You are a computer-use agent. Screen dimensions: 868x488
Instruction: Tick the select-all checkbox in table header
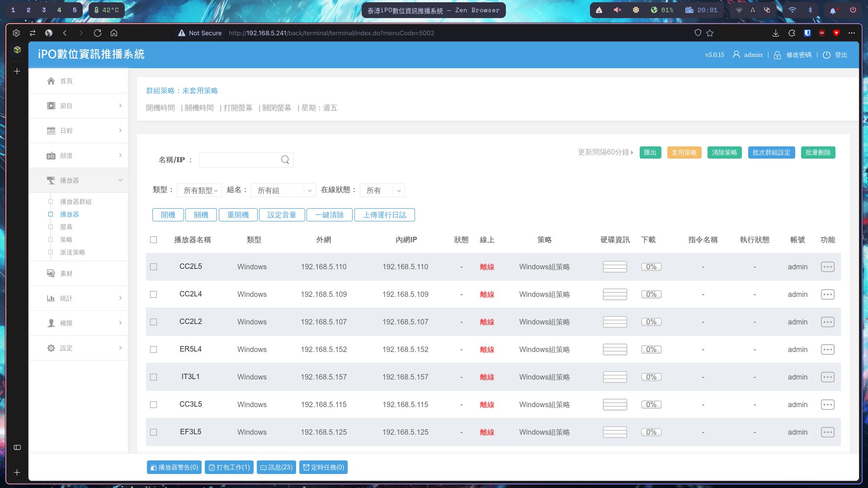coord(153,240)
